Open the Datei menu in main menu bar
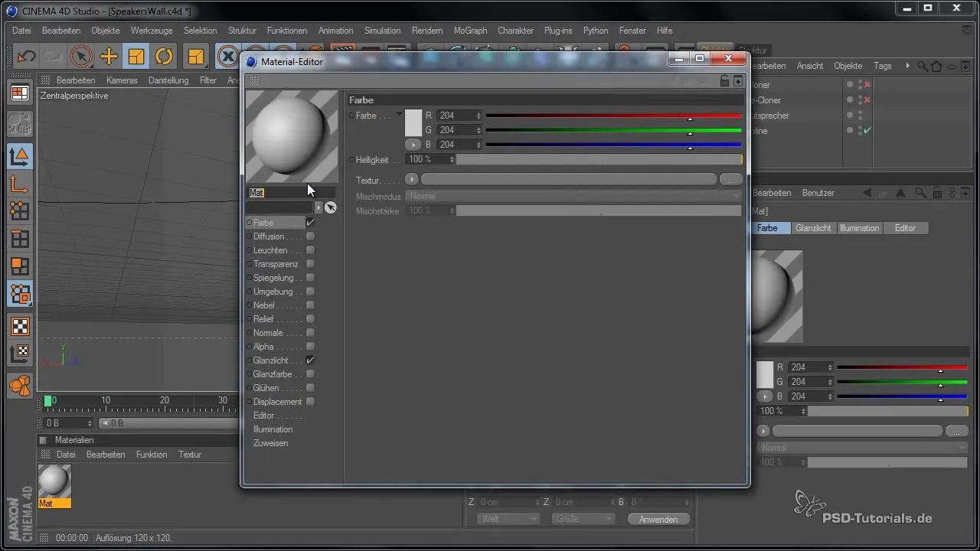980x551 pixels. click(x=21, y=31)
